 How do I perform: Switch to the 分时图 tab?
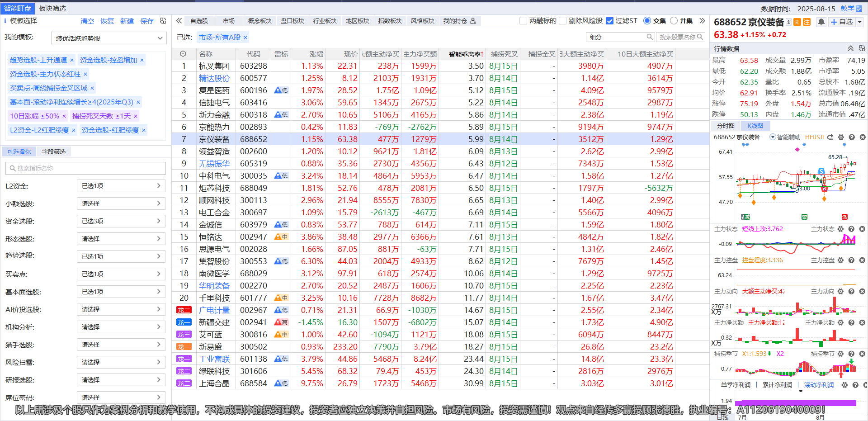pos(725,126)
